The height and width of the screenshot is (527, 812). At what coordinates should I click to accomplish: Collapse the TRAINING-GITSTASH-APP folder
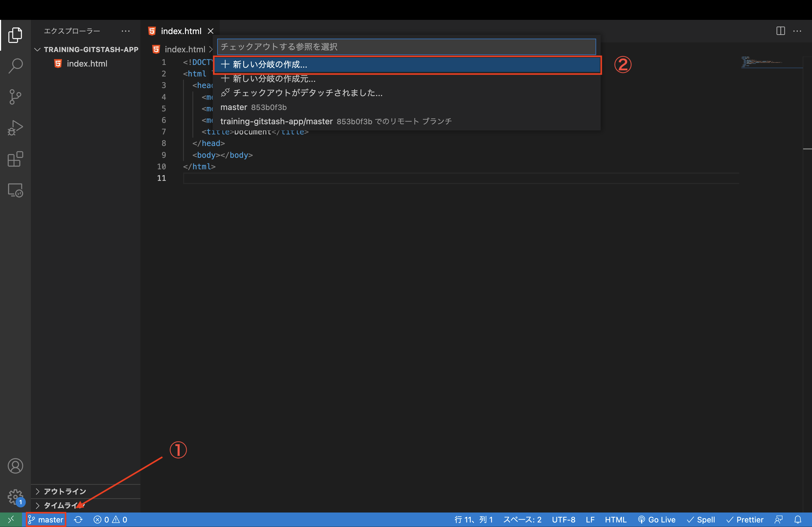click(38, 49)
